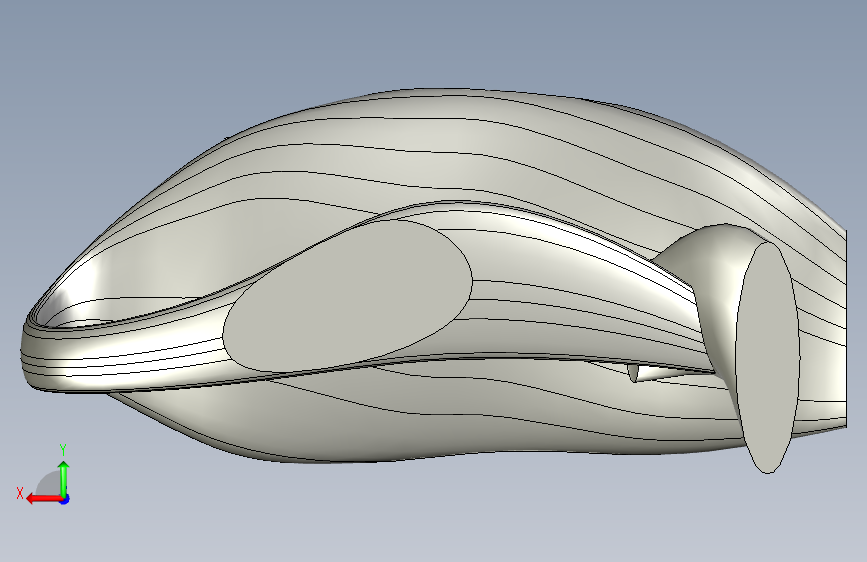Select the large flat elliptical face at center
This screenshot has height=562, width=867.
347,296
